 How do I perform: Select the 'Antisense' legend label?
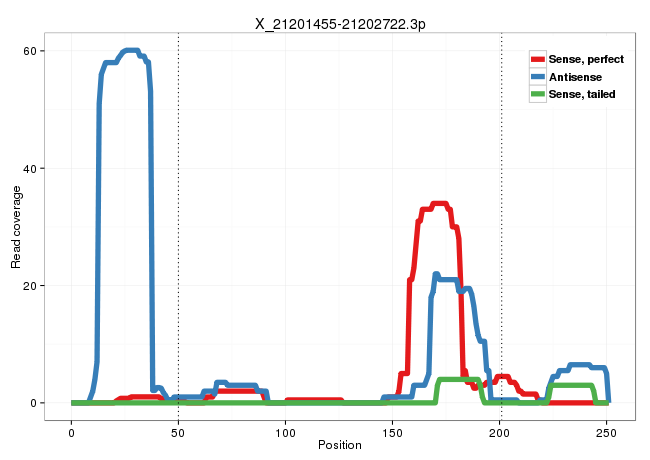point(575,76)
